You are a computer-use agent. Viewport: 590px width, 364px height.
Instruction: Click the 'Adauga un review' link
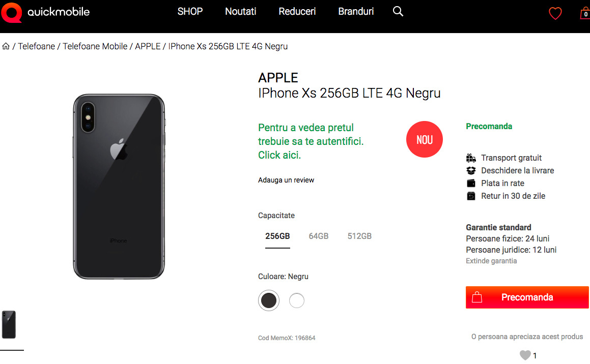pyautogui.click(x=286, y=180)
